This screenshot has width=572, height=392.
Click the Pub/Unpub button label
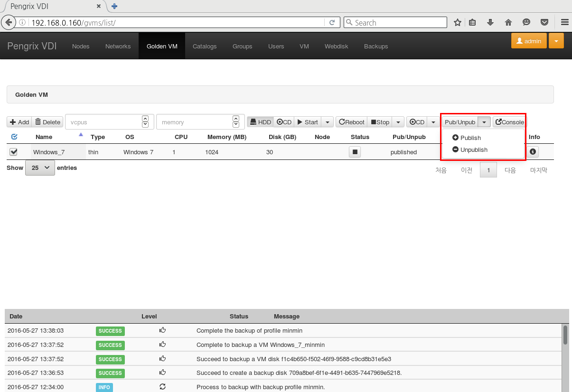coord(460,122)
